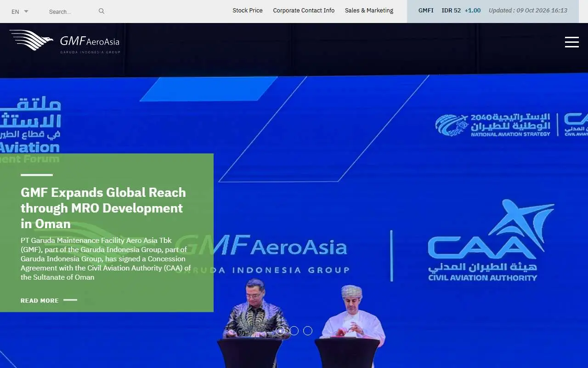Image resolution: width=588 pixels, height=368 pixels.
Task: Open READ MORE for Oman article
Action: [49, 300]
